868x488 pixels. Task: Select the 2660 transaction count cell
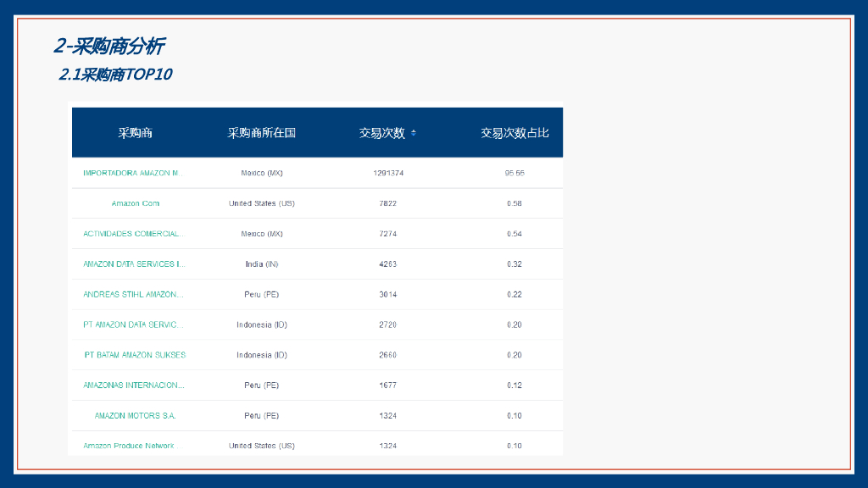[388, 355]
